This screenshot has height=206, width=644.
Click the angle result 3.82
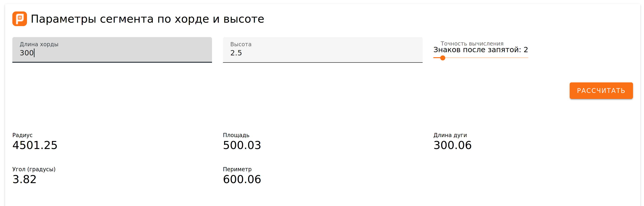24,179
